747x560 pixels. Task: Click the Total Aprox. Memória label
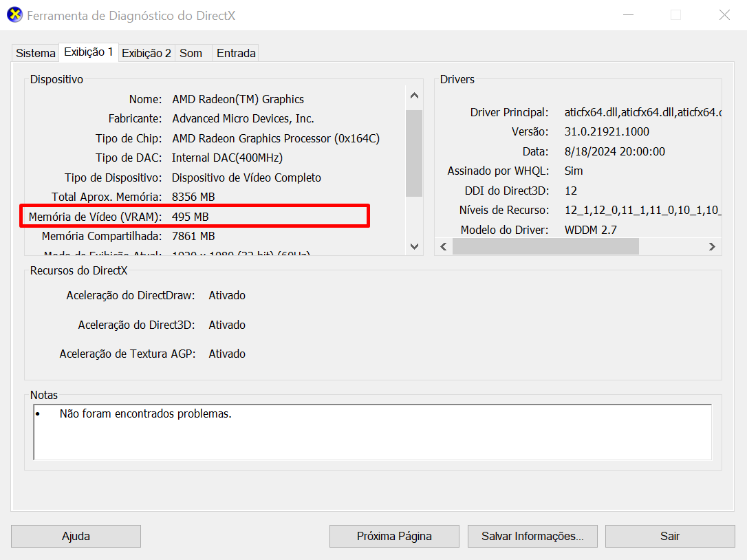pos(107,197)
